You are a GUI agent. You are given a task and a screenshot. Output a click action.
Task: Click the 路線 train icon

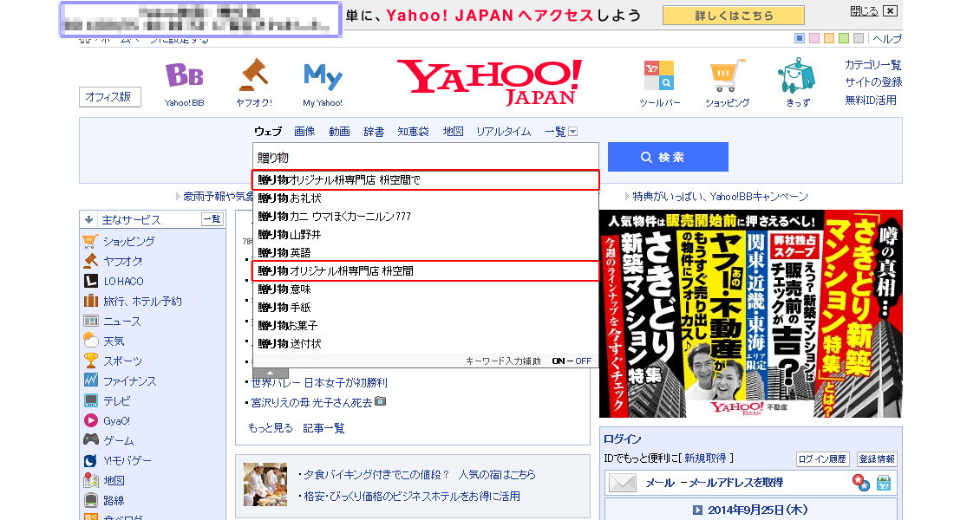tap(90, 500)
